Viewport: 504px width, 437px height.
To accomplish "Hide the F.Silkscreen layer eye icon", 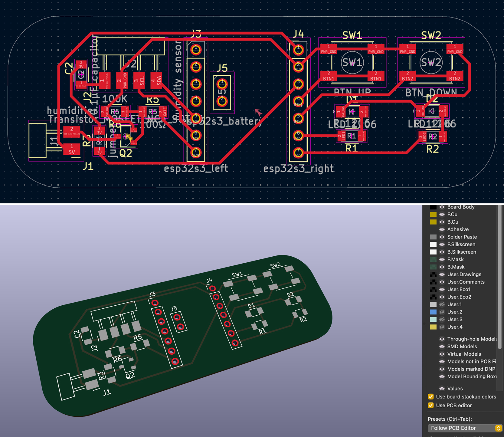I will tap(442, 244).
